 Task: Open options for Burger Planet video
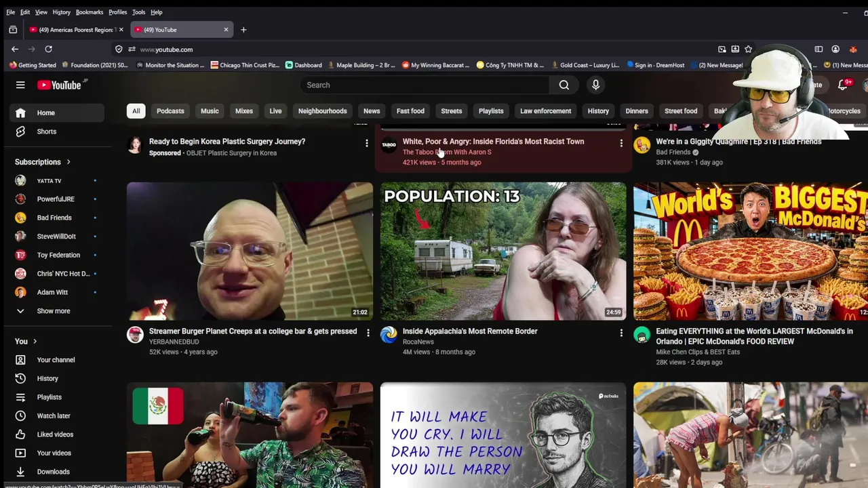click(x=368, y=333)
